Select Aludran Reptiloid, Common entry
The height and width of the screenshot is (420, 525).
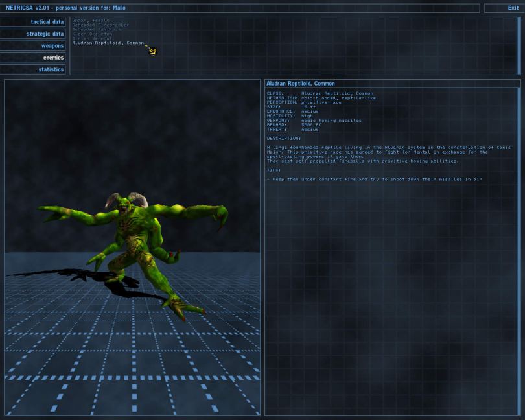point(108,43)
